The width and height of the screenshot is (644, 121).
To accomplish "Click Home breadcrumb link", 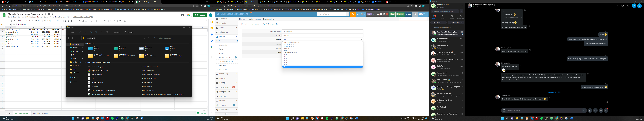I will coord(244,19).
